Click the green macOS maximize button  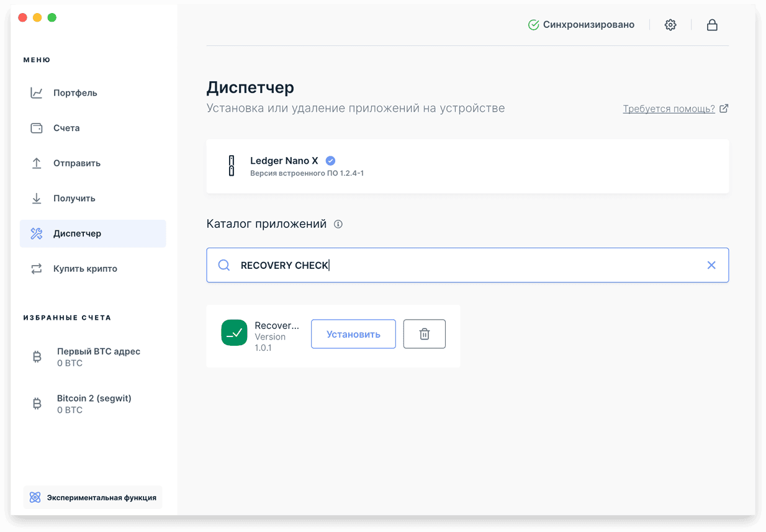(x=52, y=17)
